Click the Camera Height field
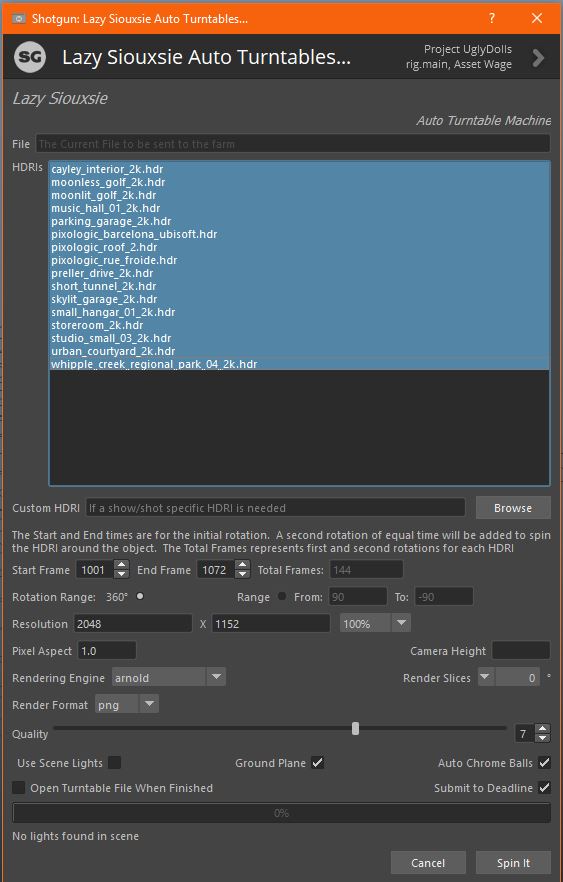The image size is (563, 882). coord(521,650)
